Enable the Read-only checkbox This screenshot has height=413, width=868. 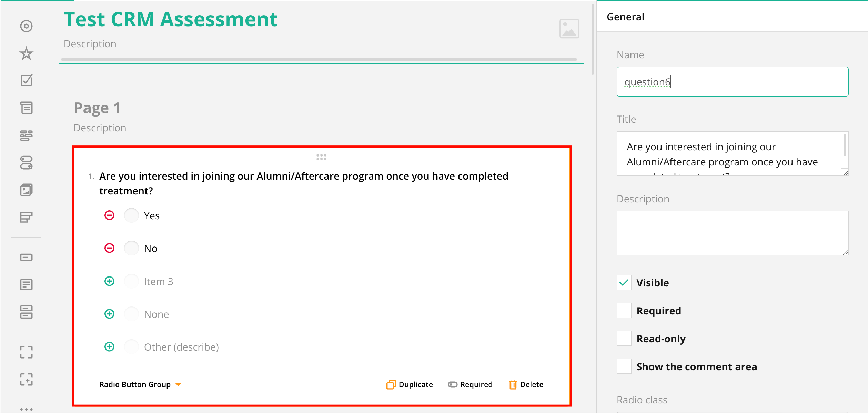coord(624,339)
